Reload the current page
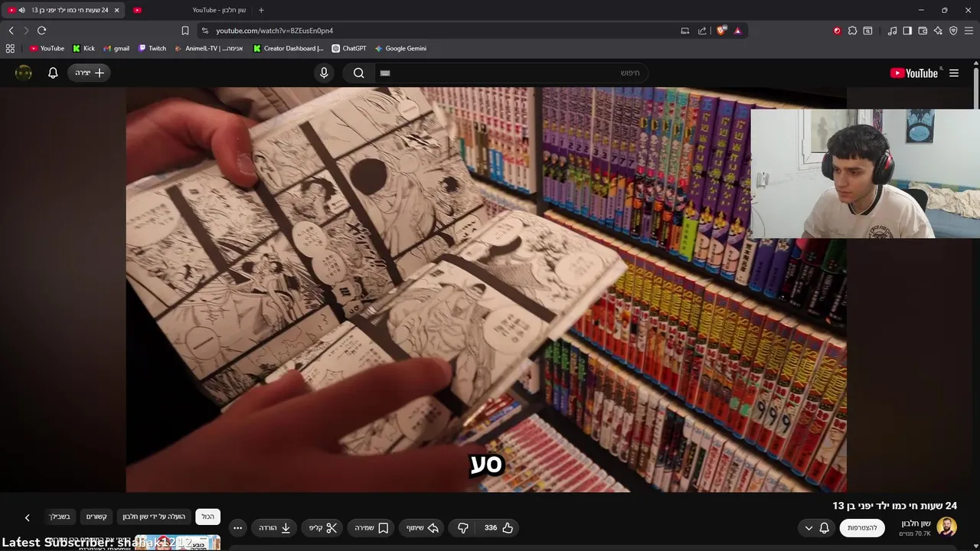This screenshot has height=551, width=980. [x=41, y=31]
